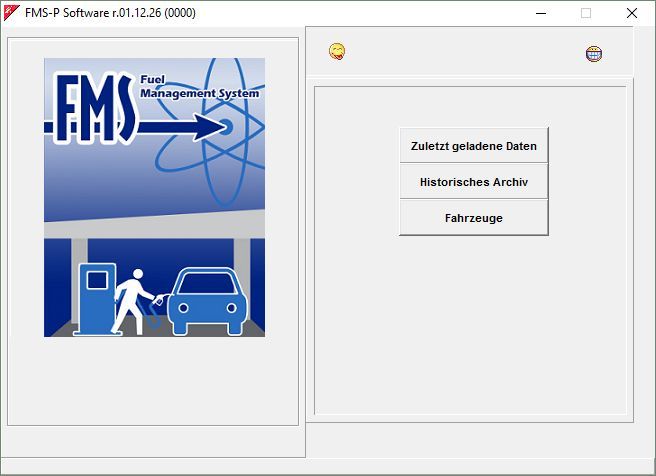Screen dimensions: 656x476
Task: Click the tongue-out smiley icon
Action: click(x=337, y=51)
